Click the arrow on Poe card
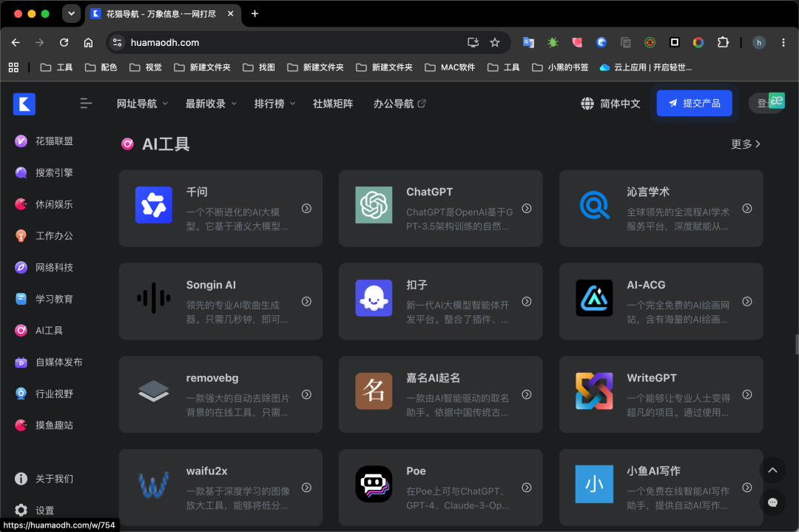The image size is (799, 532). click(x=527, y=488)
